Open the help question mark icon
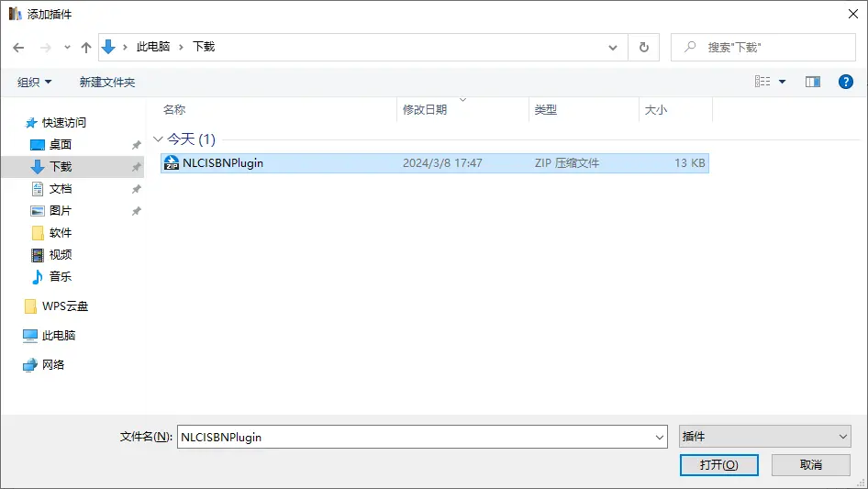This screenshot has width=868, height=489. click(x=846, y=82)
